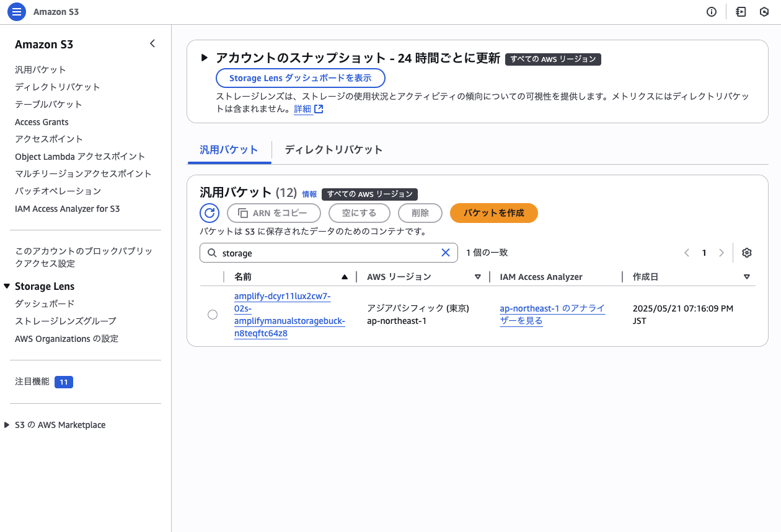
Task: Click the search magnifier icon
Action: pyautogui.click(x=212, y=253)
